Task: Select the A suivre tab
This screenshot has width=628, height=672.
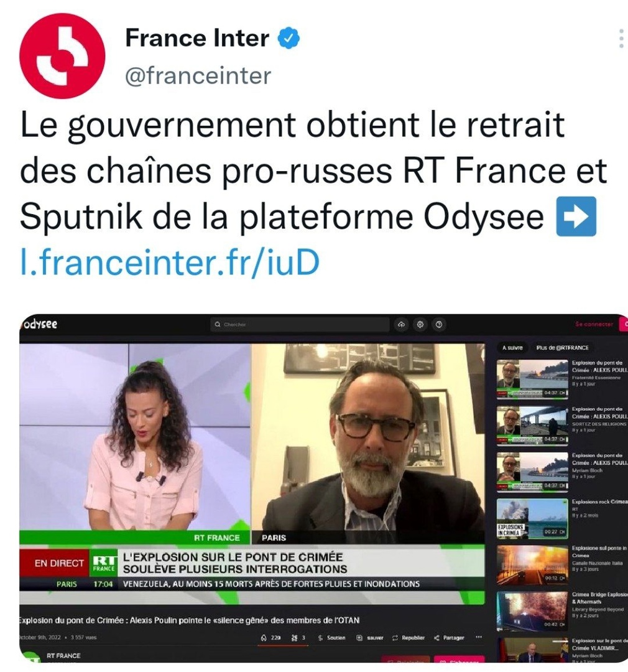Action: coord(512,348)
